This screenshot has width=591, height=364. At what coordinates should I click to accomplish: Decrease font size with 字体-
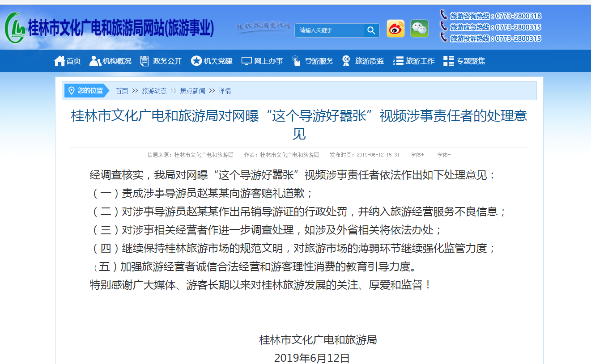pyautogui.click(x=444, y=155)
